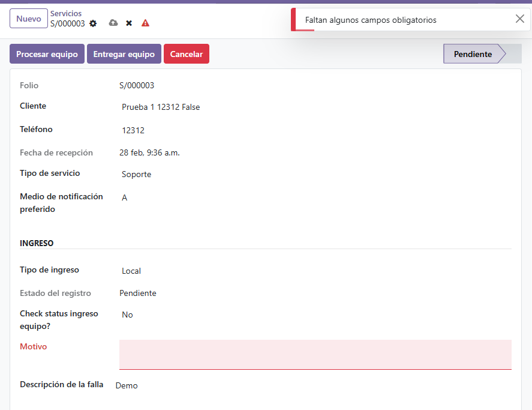Screen dimensions: 532x410
Task: Open the record actions gear menu
Action: point(92,23)
